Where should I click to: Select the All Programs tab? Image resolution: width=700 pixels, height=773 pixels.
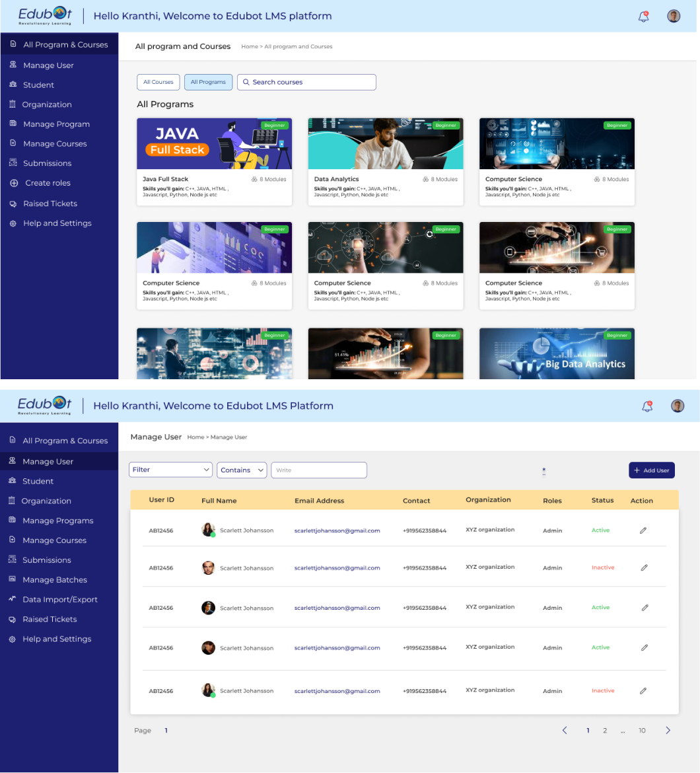click(x=208, y=82)
